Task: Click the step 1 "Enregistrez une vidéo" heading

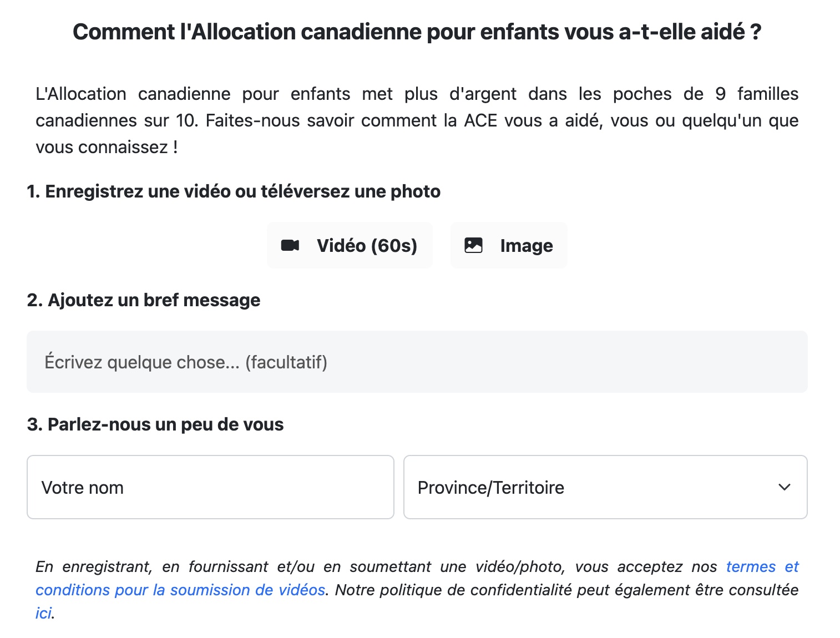Action: click(x=234, y=191)
